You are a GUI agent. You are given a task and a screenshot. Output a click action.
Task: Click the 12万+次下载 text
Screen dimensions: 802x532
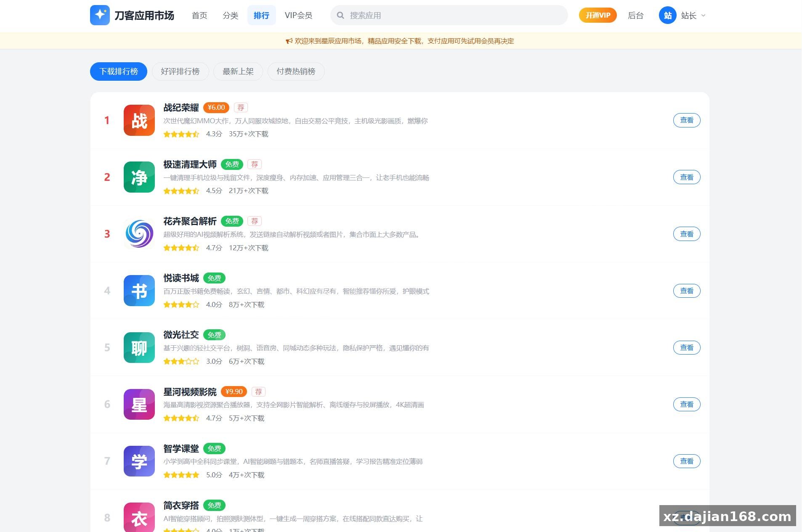pos(248,248)
